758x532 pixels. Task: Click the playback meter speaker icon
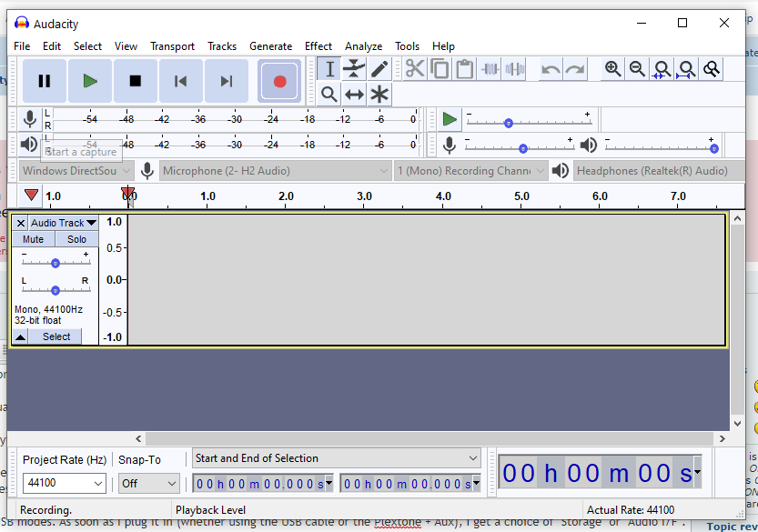[29, 144]
